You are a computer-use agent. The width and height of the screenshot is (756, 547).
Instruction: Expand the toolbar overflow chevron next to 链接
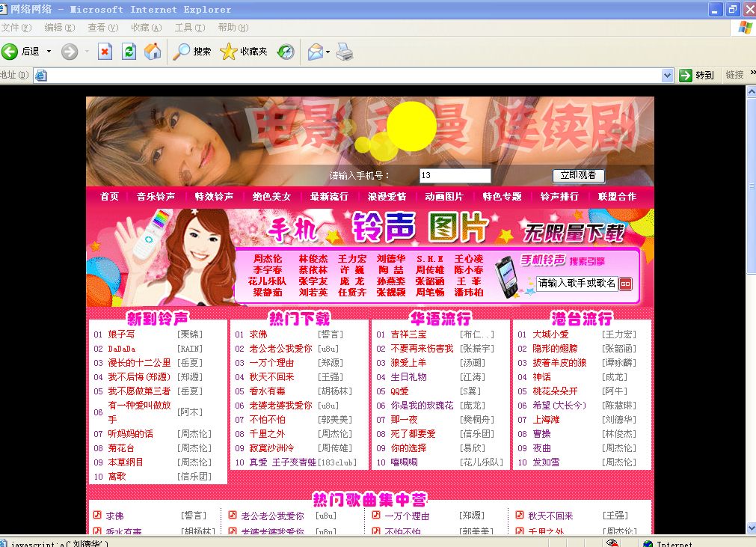[752, 73]
